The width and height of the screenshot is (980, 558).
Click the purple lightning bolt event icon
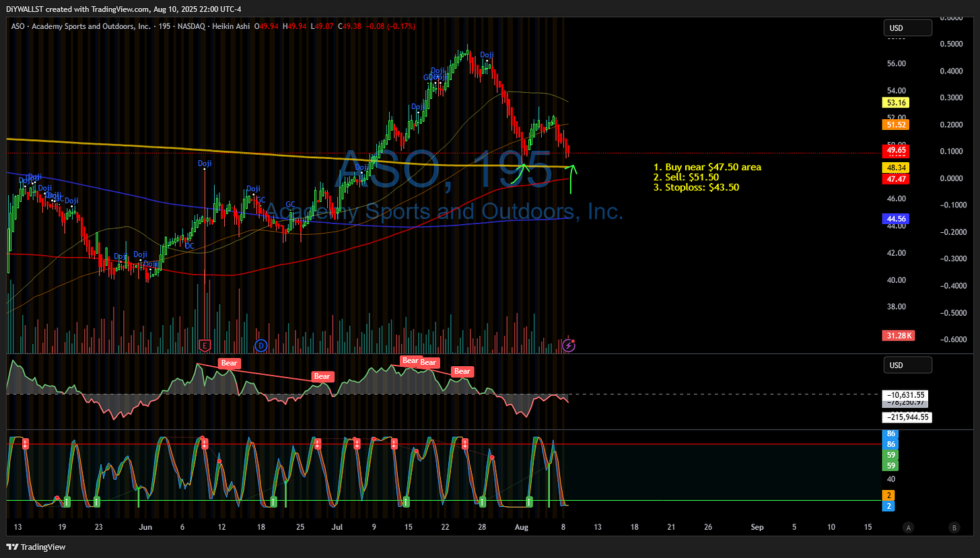point(569,345)
